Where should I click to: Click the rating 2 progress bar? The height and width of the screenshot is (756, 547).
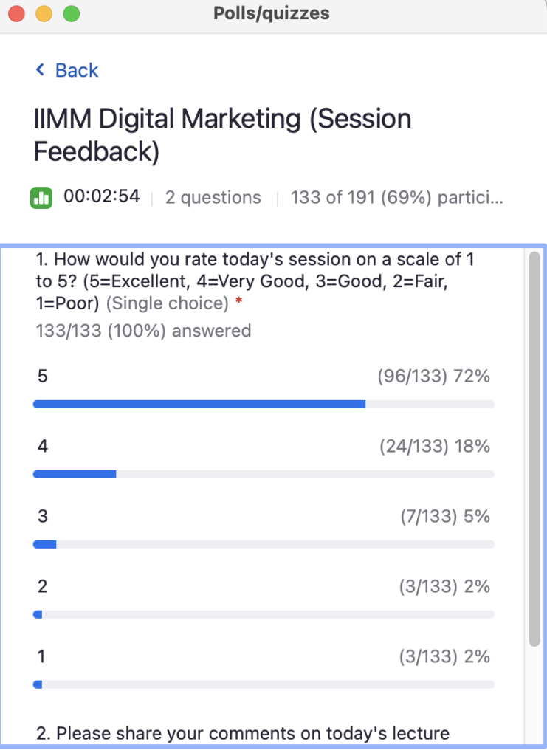tap(264, 615)
